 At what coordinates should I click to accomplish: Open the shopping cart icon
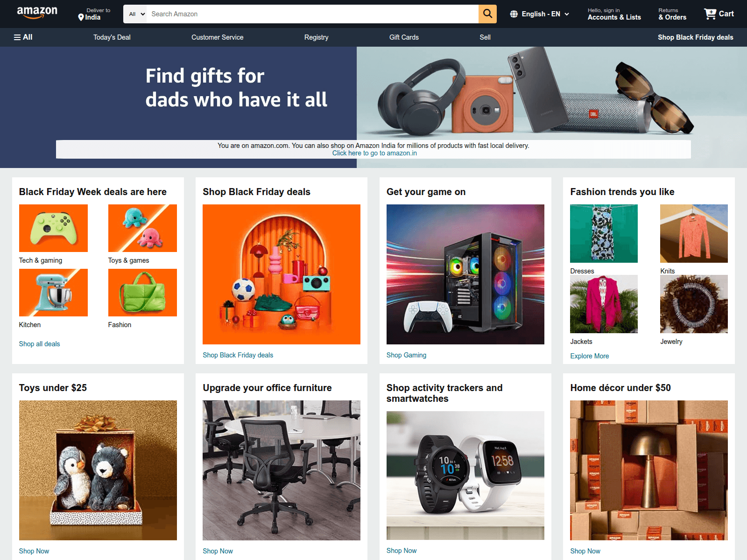point(710,14)
